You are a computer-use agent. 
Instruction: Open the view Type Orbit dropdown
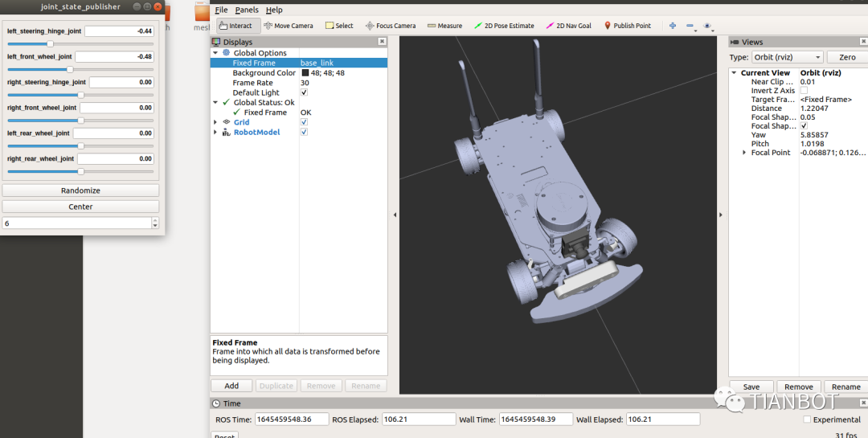click(x=787, y=57)
